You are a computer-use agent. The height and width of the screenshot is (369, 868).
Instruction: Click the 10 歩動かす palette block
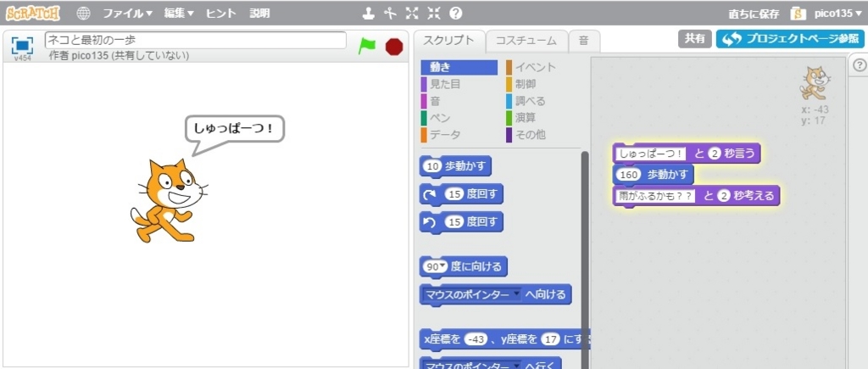pyautogui.click(x=455, y=165)
